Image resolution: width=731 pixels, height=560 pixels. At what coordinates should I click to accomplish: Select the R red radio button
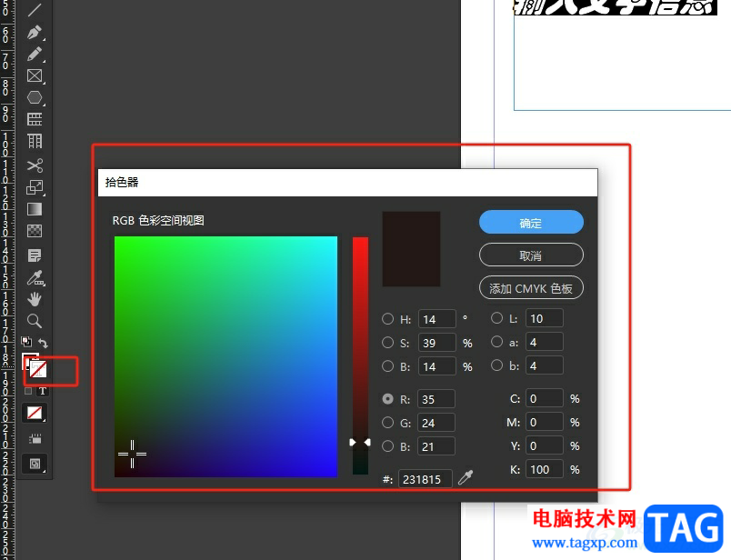tap(387, 399)
